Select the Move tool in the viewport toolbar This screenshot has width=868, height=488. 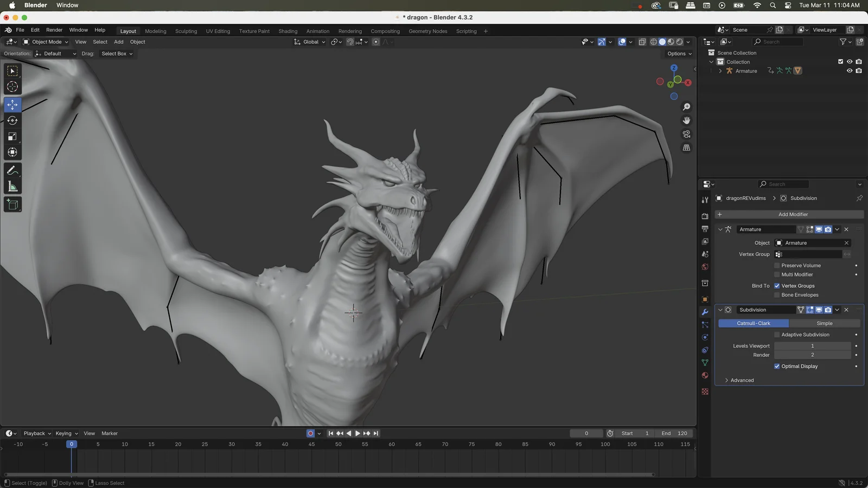(x=12, y=105)
